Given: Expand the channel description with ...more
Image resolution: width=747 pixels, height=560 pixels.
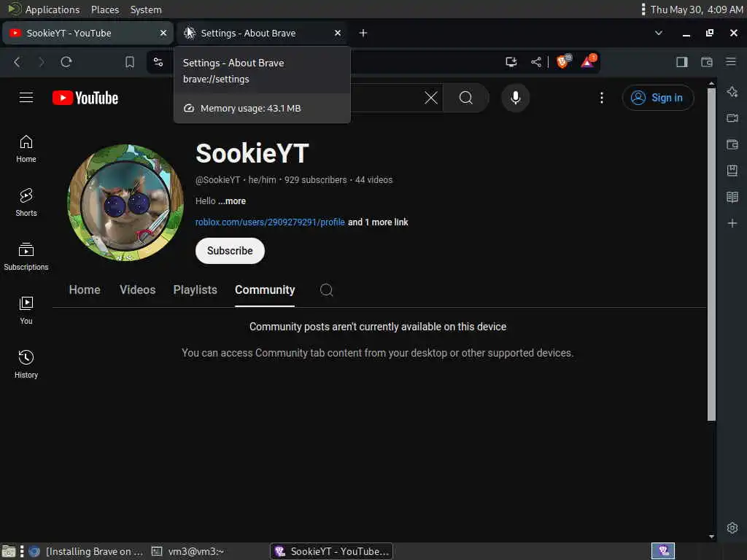Looking at the screenshot, I should (232, 201).
